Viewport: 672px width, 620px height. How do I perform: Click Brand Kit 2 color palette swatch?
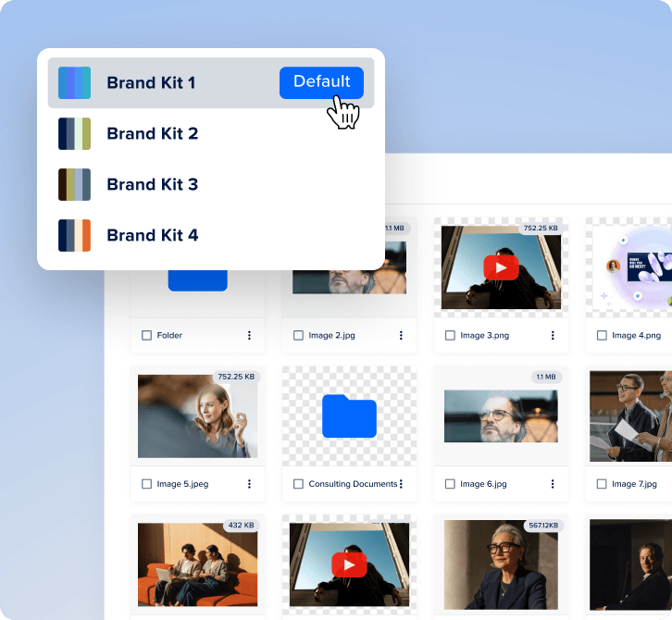75,133
